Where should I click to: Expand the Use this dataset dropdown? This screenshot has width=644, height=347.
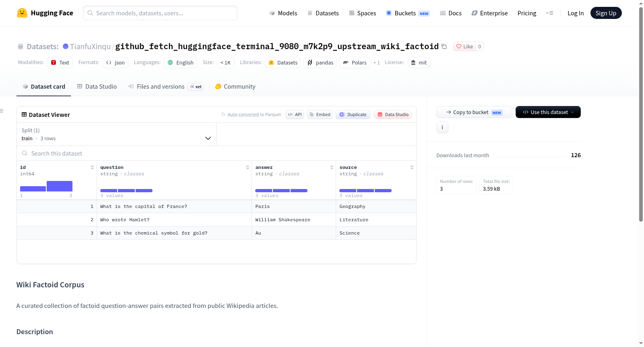point(548,112)
